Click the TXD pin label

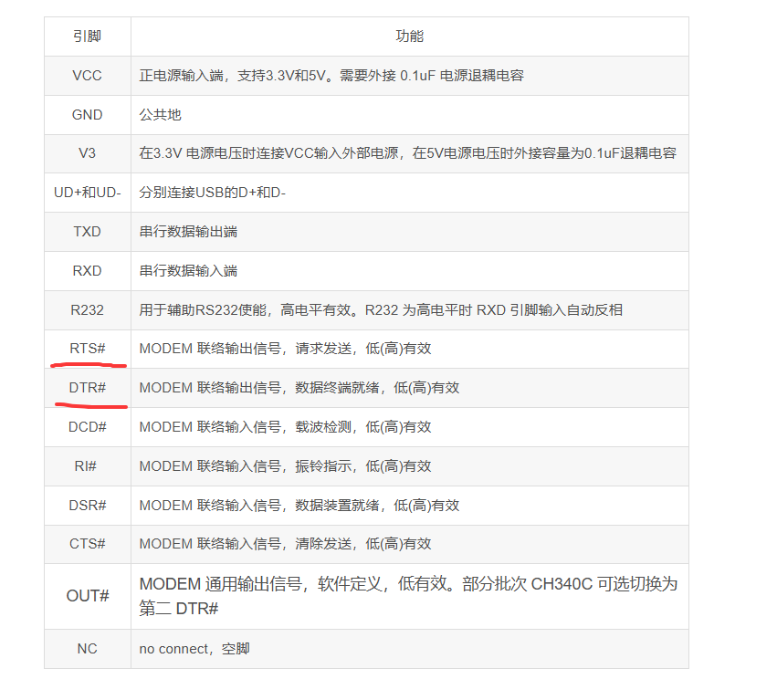88,232
